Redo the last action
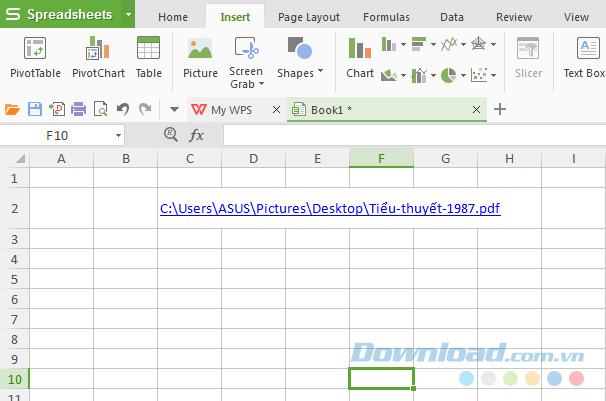 tap(145, 109)
